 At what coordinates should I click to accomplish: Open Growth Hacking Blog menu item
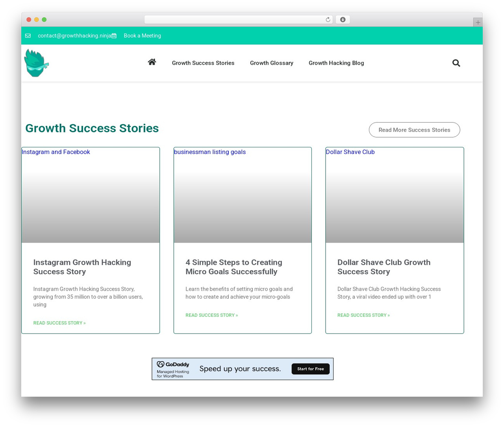pos(336,63)
